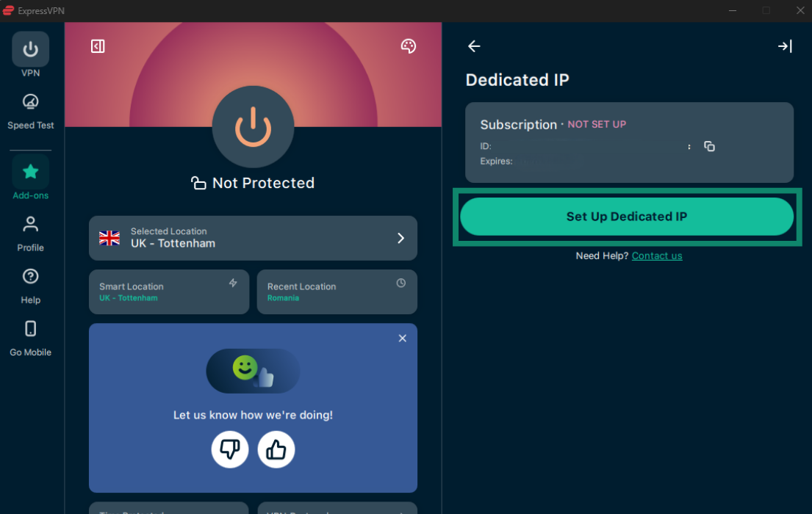
Task: Collapse the left sidebar panel
Action: tap(98, 46)
